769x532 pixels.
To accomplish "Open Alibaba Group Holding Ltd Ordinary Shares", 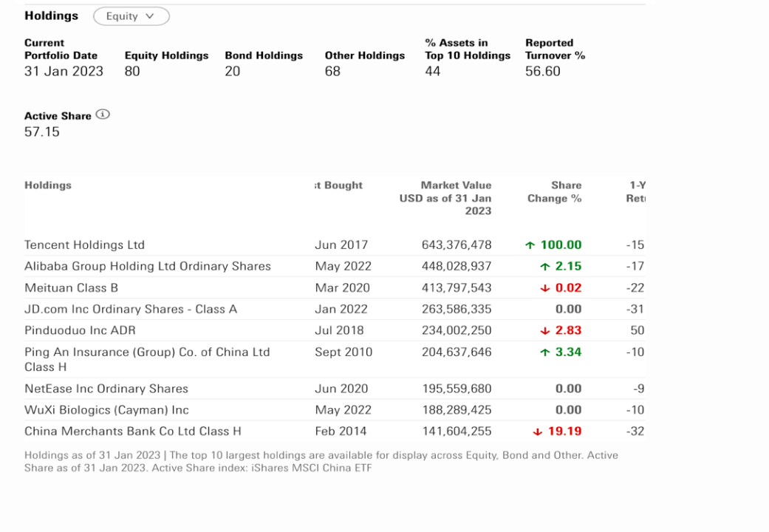I will click(x=148, y=266).
